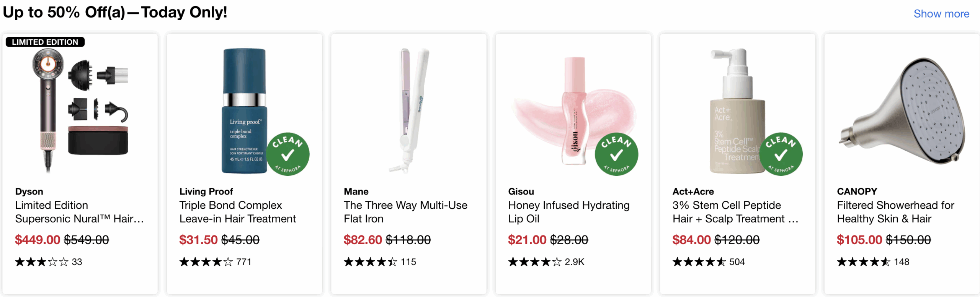Open the Mane flat iron image

coord(408,110)
